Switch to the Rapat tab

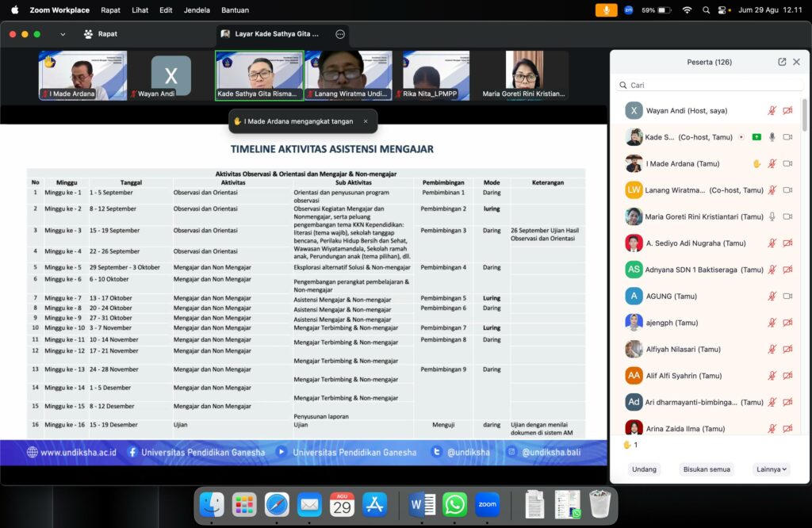point(101,34)
